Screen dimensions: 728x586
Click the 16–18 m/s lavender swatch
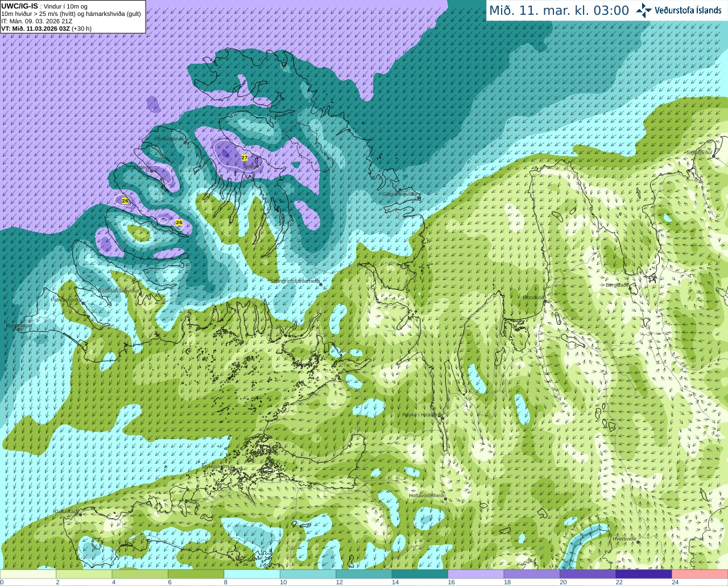click(475, 574)
